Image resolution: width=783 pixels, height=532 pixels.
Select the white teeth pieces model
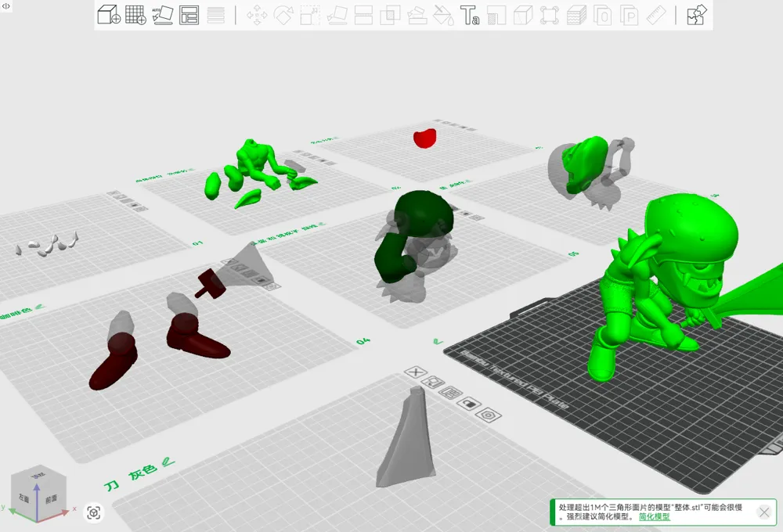coord(48,245)
